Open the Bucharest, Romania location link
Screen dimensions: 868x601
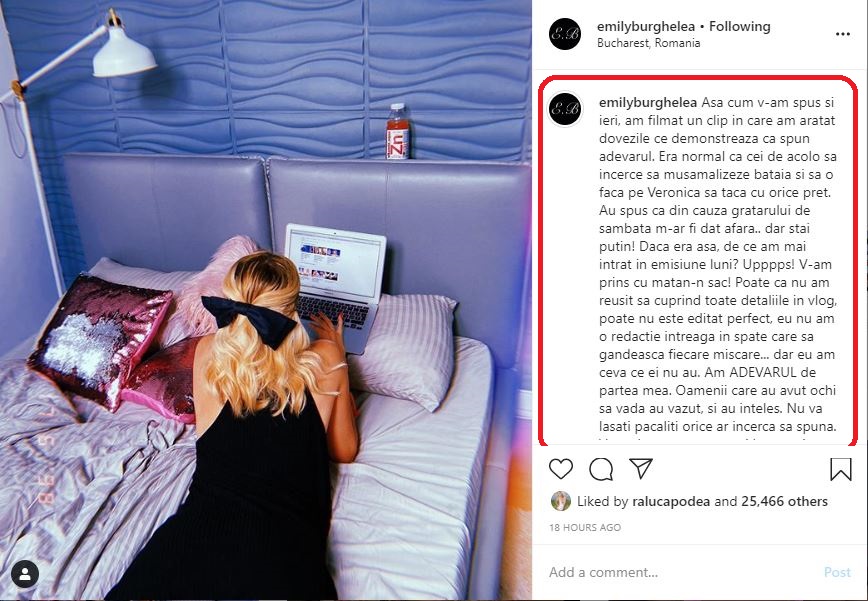648,43
